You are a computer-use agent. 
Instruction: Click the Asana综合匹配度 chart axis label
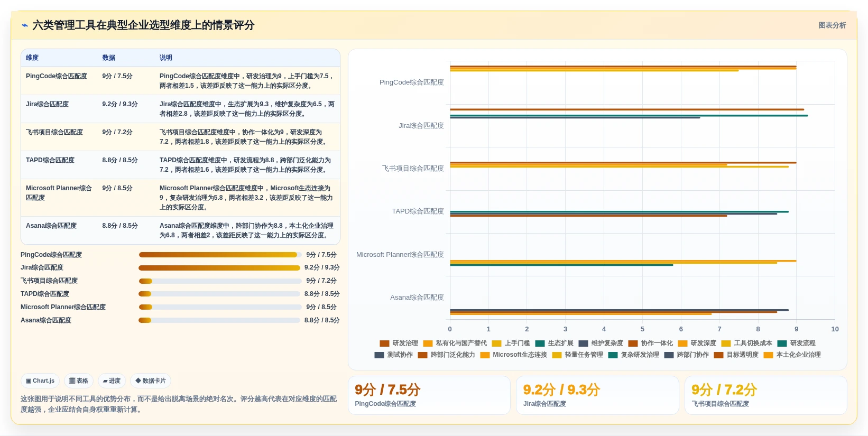[417, 298]
